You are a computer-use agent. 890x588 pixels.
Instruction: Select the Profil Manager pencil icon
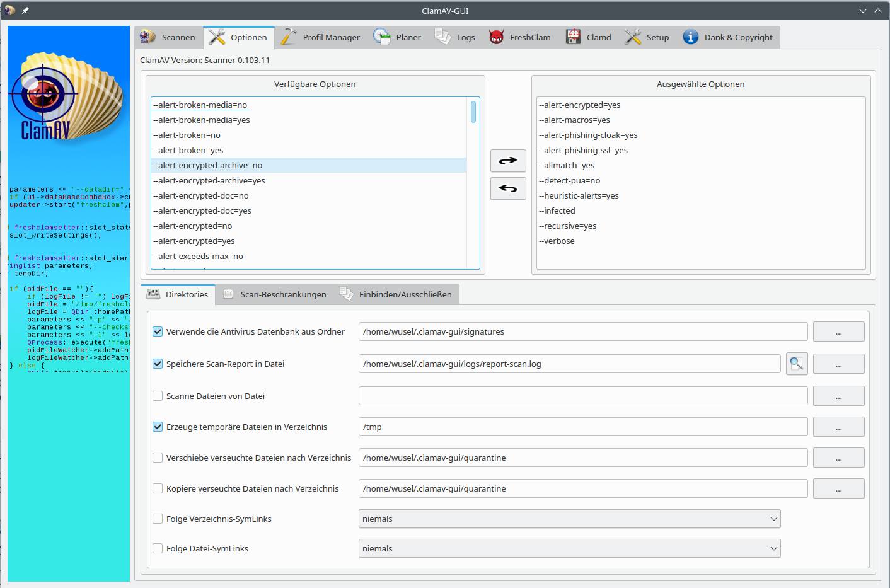coord(288,37)
